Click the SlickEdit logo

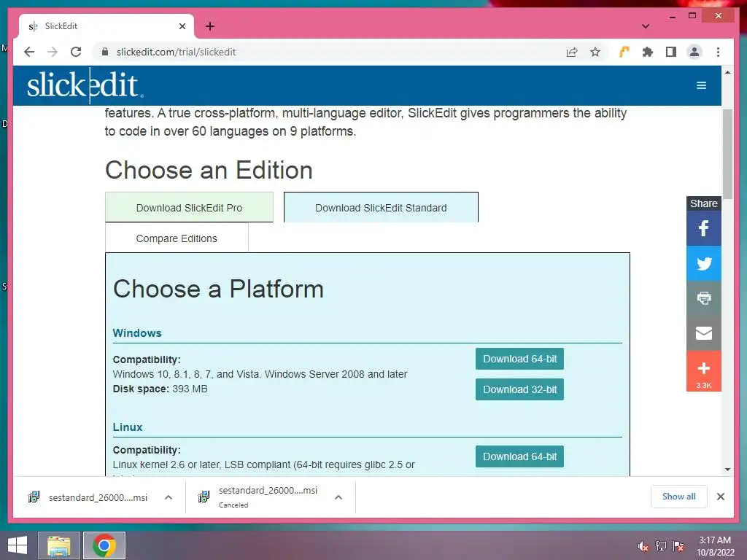coord(85,85)
